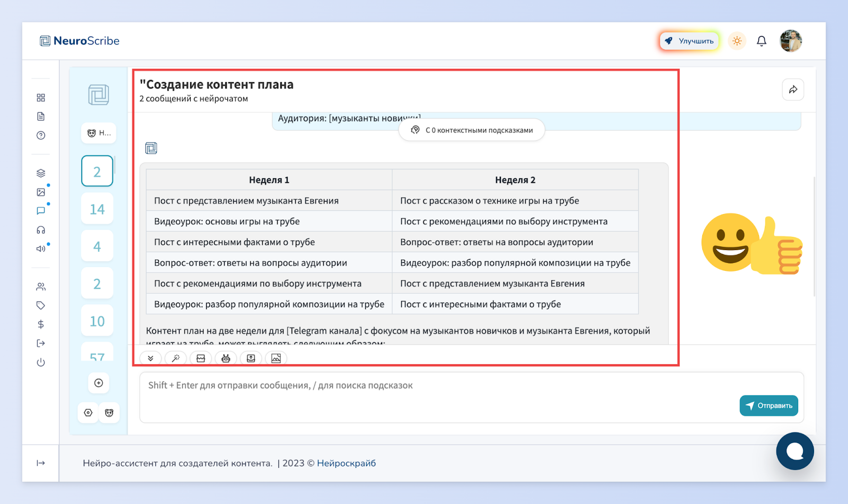Viewport: 848px width, 504px height.
Task: Open the layers stack icon in sidebar
Action: click(x=41, y=173)
